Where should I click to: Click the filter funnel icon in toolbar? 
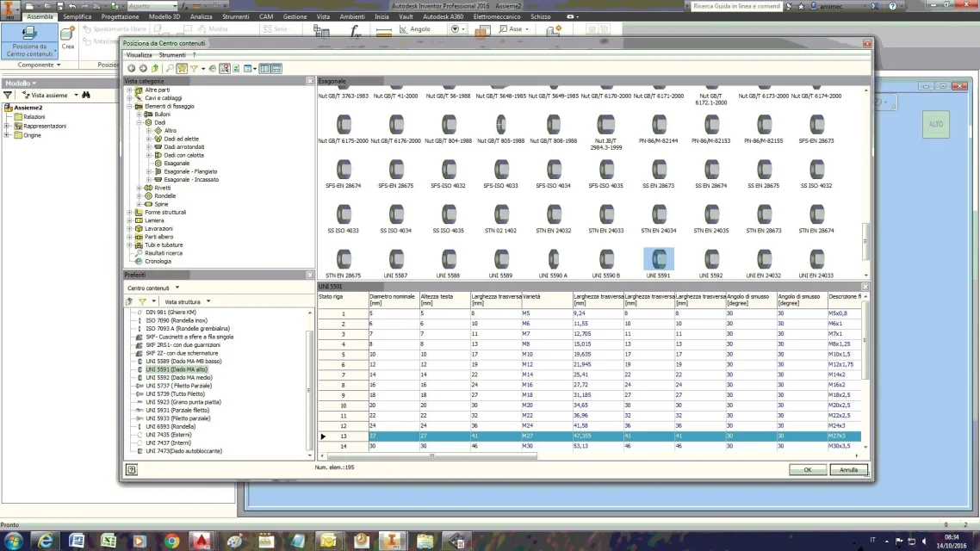pos(194,69)
